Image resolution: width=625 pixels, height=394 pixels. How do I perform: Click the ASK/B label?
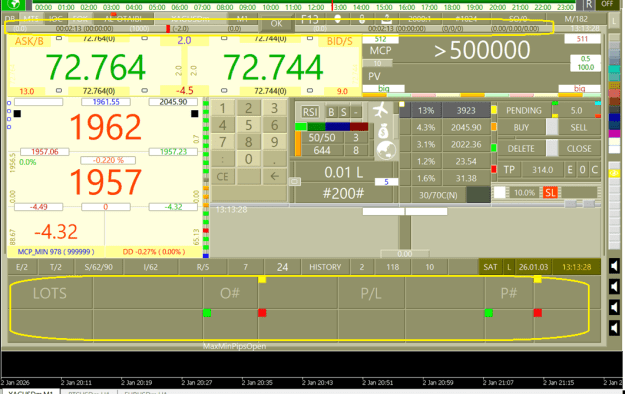coord(29,41)
